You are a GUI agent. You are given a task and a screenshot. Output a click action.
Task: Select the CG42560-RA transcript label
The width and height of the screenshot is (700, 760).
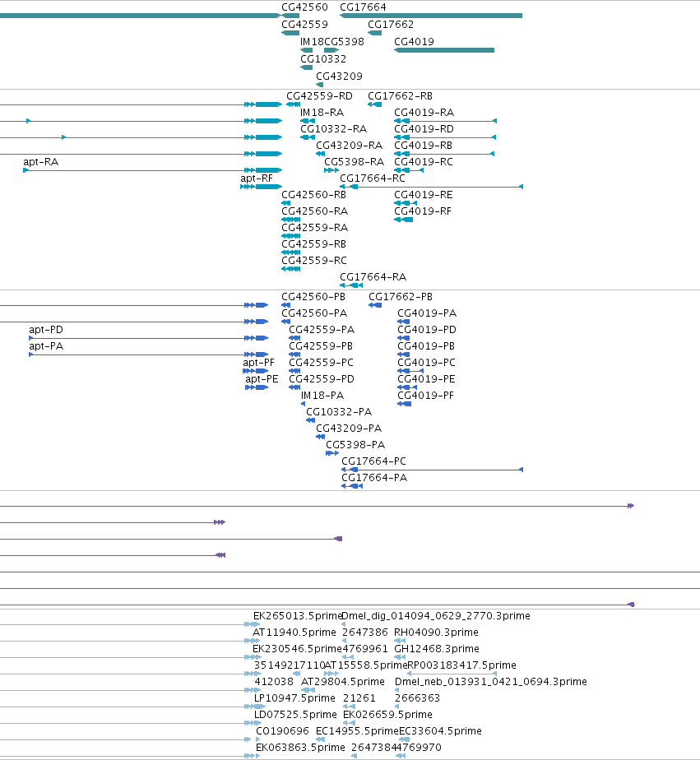(314, 211)
